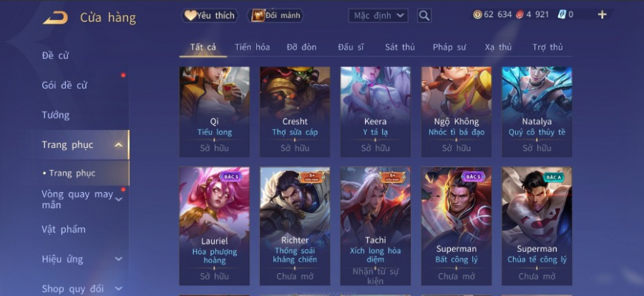Open the search magnifier icon

[x=424, y=16]
